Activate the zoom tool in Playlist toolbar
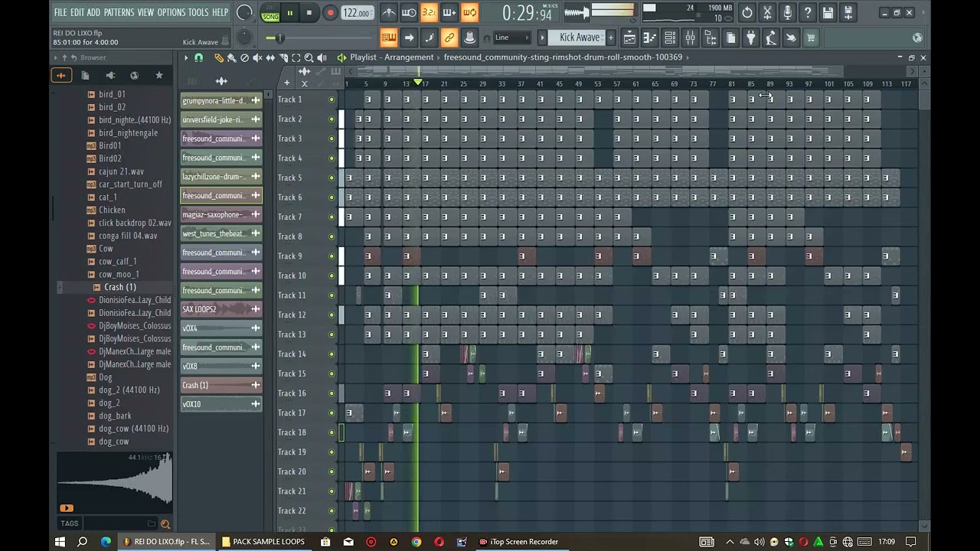 (x=309, y=58)
